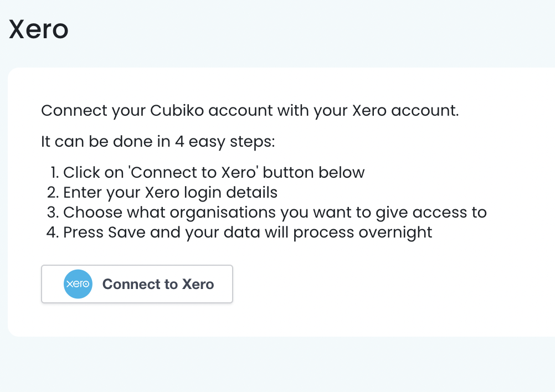
Task: Click the word 'Xero' in the heading
Action: coord(38,29)
